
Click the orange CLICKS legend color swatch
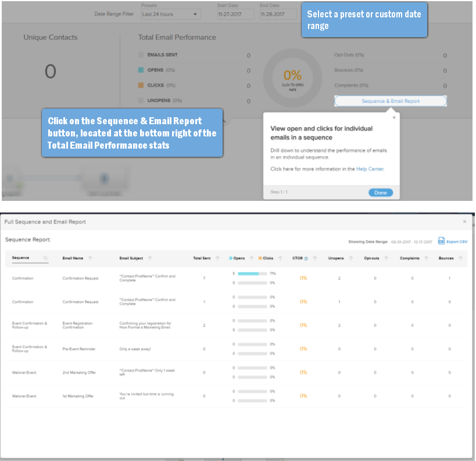pyautogui.click(x=141, y=85)
